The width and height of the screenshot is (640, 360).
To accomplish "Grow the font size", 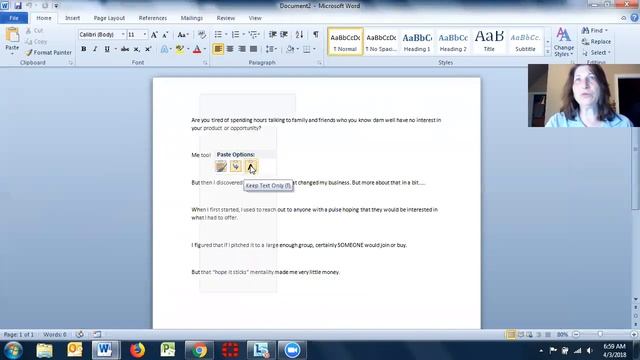I will [x=154, y=35].
